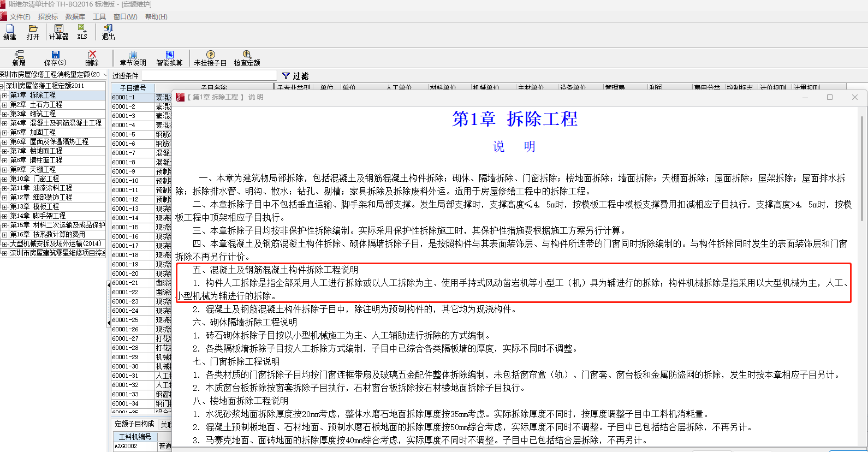Click the 新增 (Add) icon
868x452 pixels.
point(19,55)
